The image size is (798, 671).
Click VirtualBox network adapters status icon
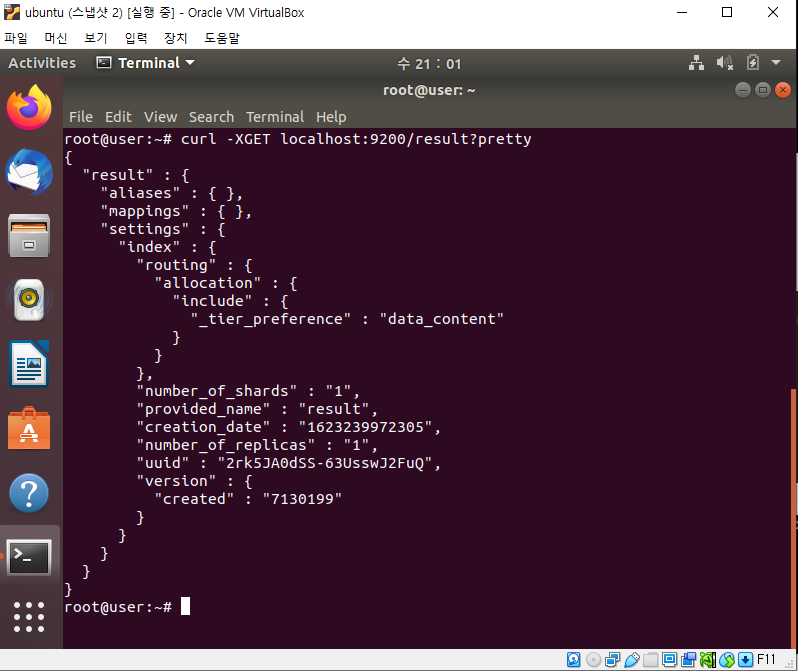point(612,660)
